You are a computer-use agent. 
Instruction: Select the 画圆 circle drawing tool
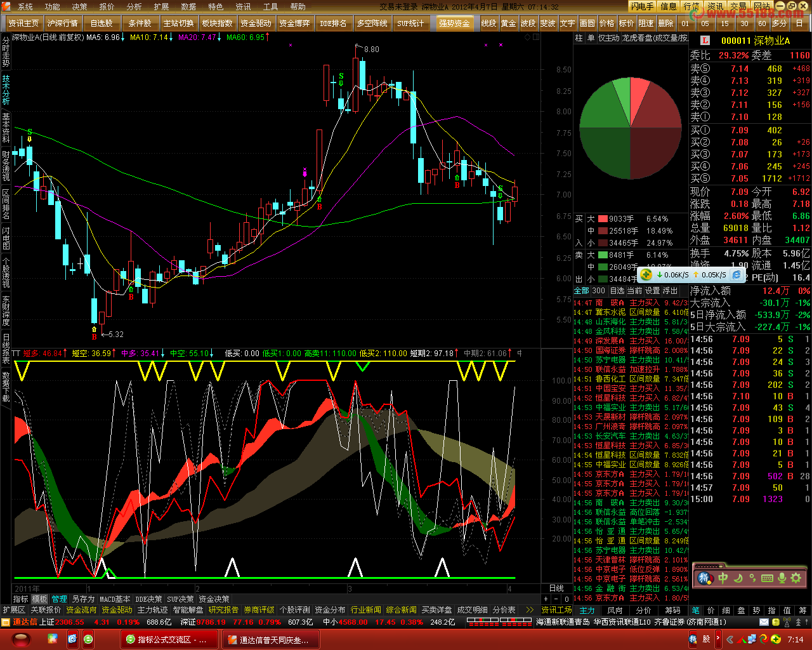tap(587, 23)
